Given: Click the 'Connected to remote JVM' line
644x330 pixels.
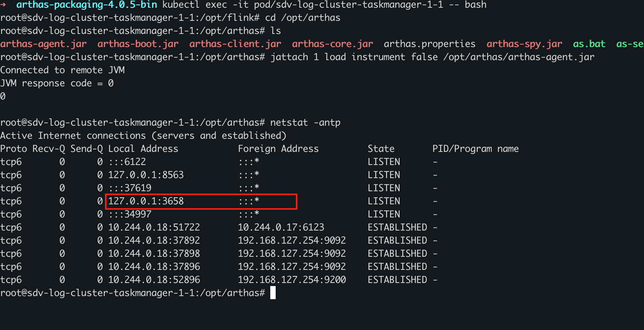Looking at the screenshot, I should click(63, 70).
